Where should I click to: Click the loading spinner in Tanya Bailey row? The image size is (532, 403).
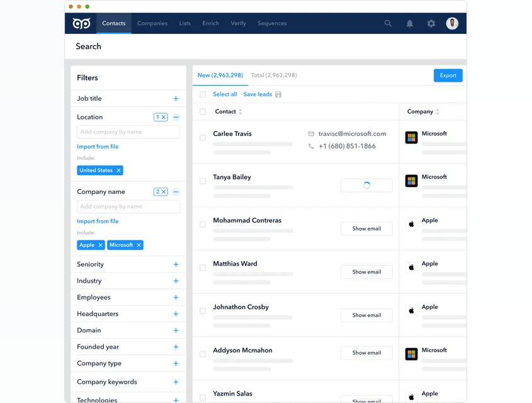tap(366, 185)
